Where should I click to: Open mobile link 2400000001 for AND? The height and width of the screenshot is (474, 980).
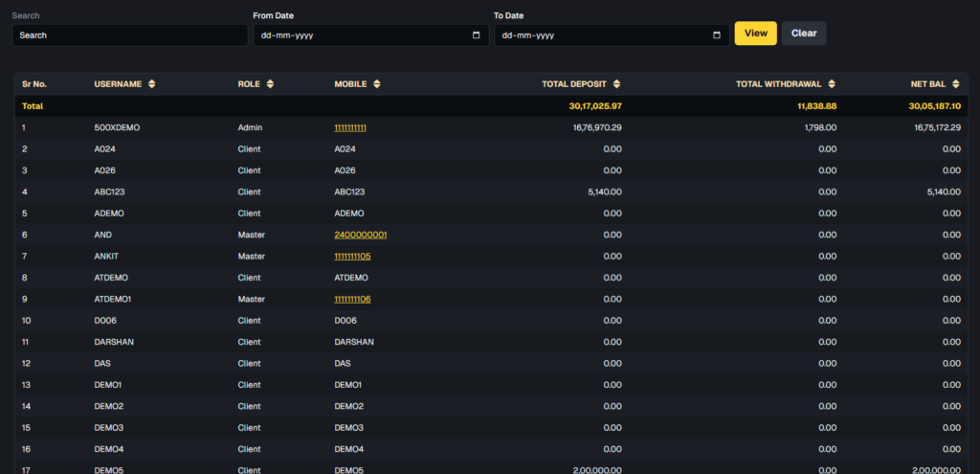click(x=360, y=235)
